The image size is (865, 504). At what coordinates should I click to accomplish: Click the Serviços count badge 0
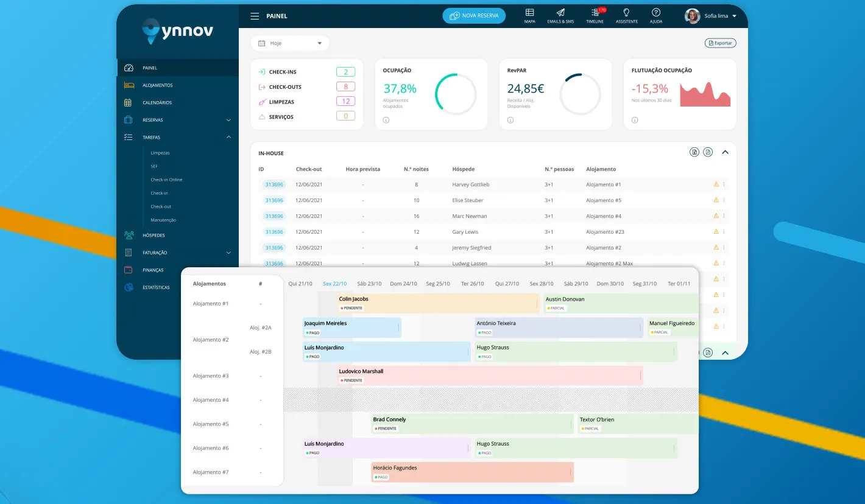345,116
